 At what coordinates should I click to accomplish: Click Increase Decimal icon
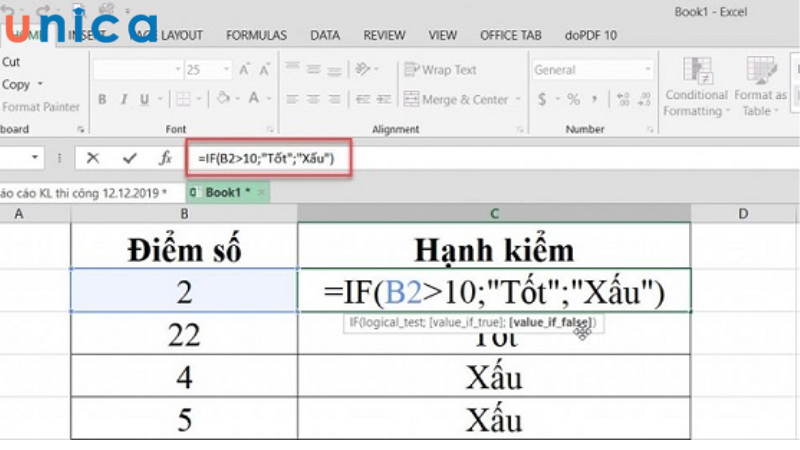(x=622, y=99)
